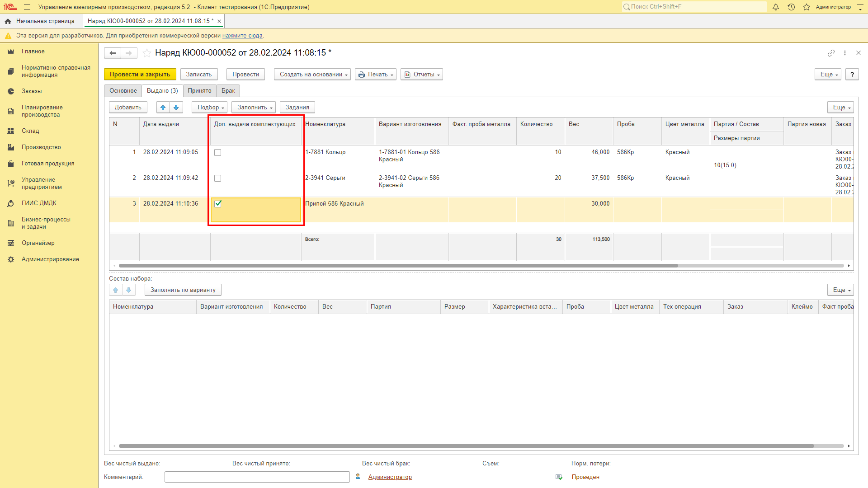Expand Заполнить dropdown
Viewport: 868px width, 488px height.
click(254, 107)
